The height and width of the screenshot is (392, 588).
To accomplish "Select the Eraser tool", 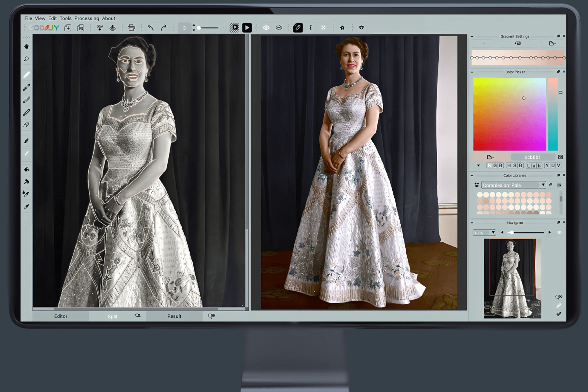I will [x=26, y=124].
